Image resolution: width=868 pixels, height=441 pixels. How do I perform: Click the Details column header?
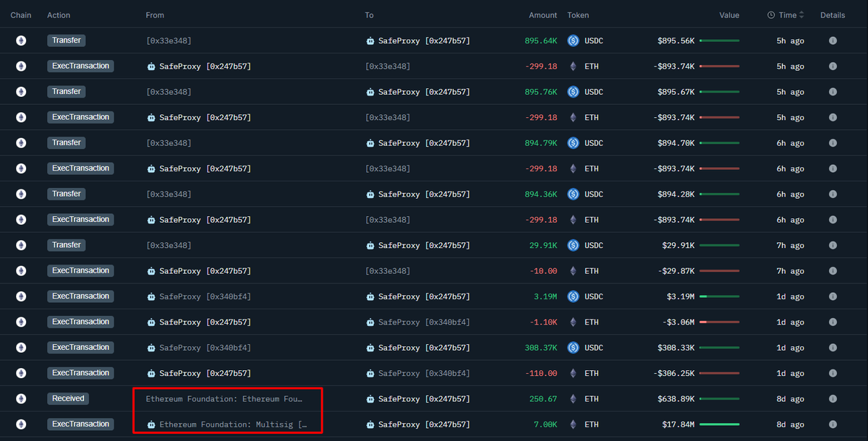833,15
